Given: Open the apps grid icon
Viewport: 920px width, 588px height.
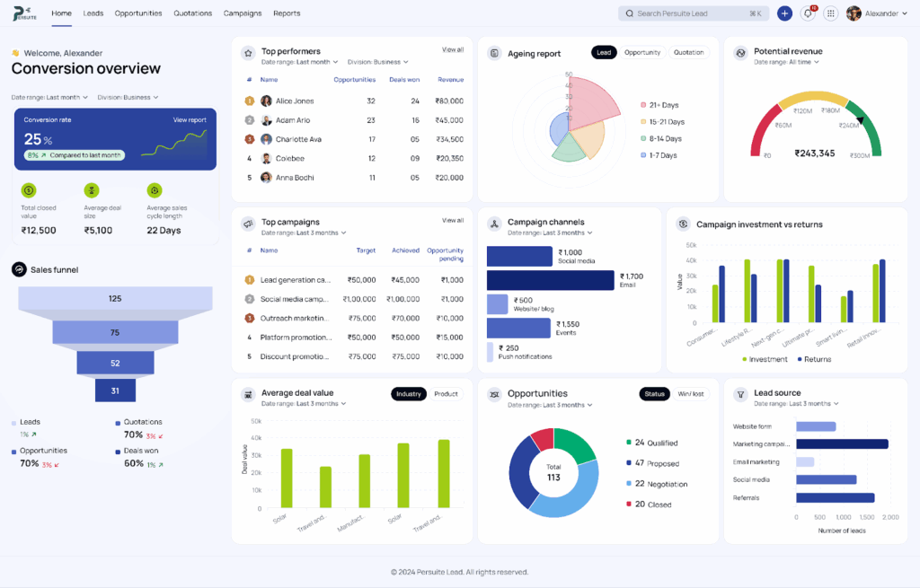Looking at the screenshot, I should click(831, 13).
